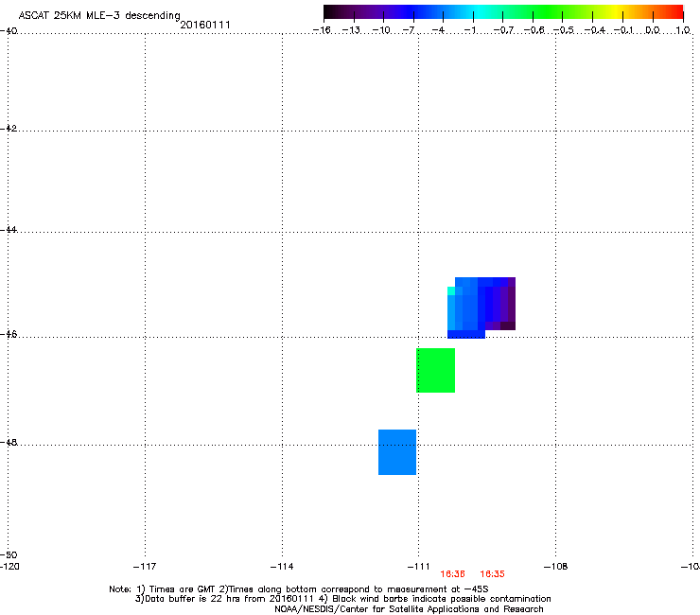Click the '-117' longitude axis label

coord(145,567)
